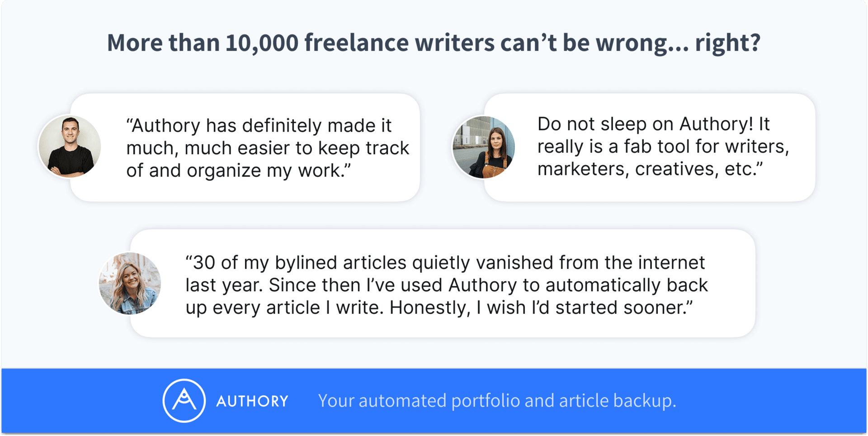Screen dimensions: 868x436
Task: Select 'really is a fab tool for writers' line
Action: [663, 147]
